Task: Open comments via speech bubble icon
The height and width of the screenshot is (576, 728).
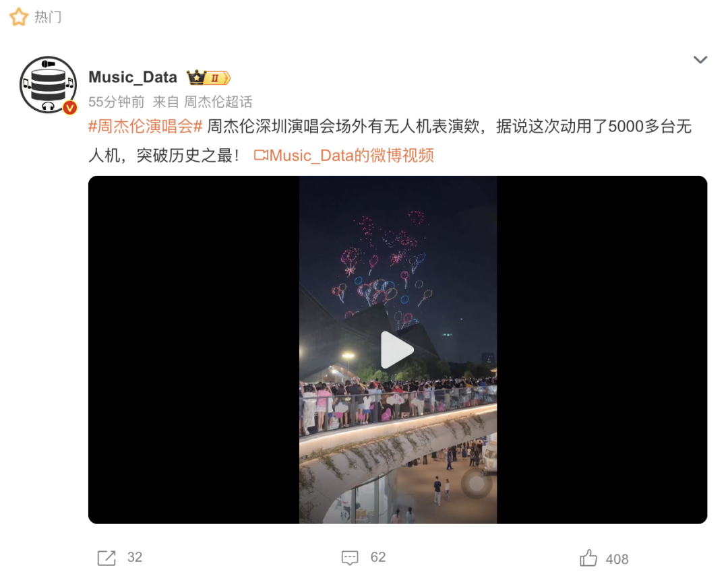Action: pos(350,557)
